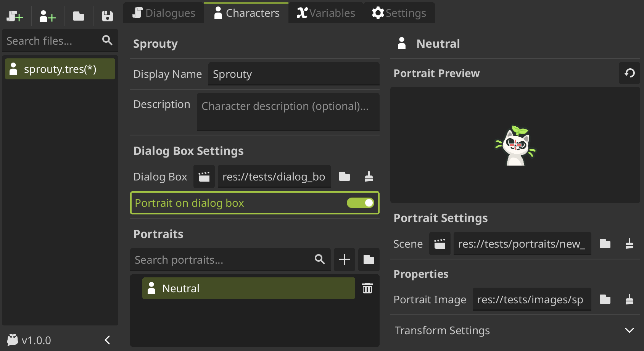Quick-load a Portrait Image resource

pos(630,299)
